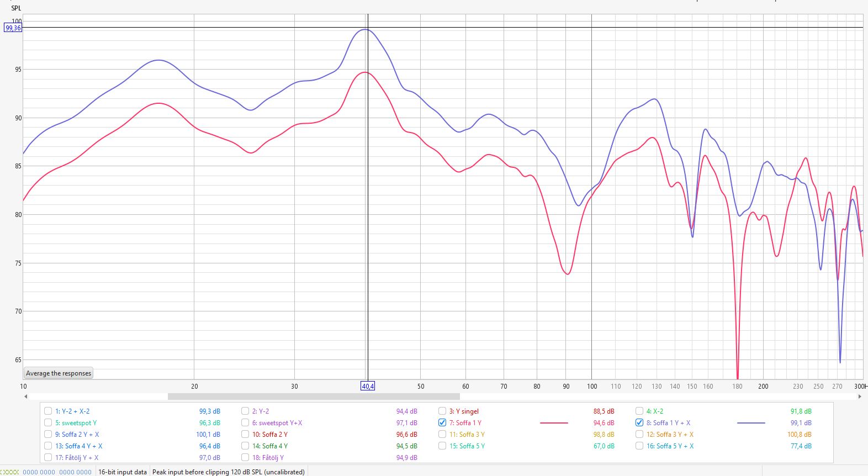Enable the 10: Soffa 2 Y checkbox
Image resolution: width=868 pixels, height=476 pixels.
(245, 434)
